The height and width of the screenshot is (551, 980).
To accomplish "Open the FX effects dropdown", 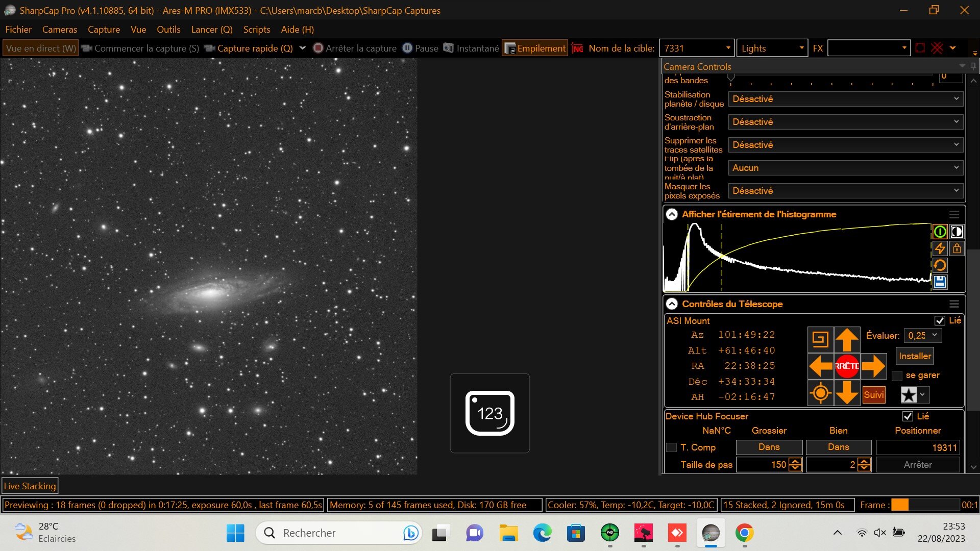I will click(904, 48).
